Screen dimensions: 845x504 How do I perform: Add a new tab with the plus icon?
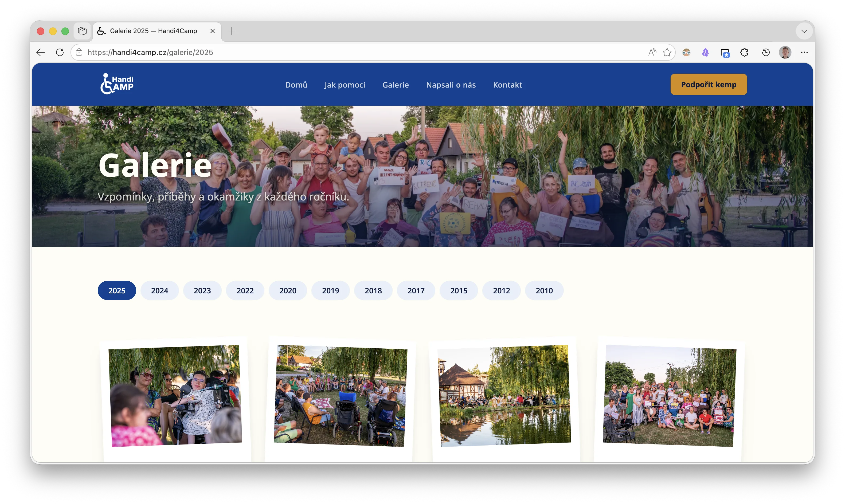232,31
